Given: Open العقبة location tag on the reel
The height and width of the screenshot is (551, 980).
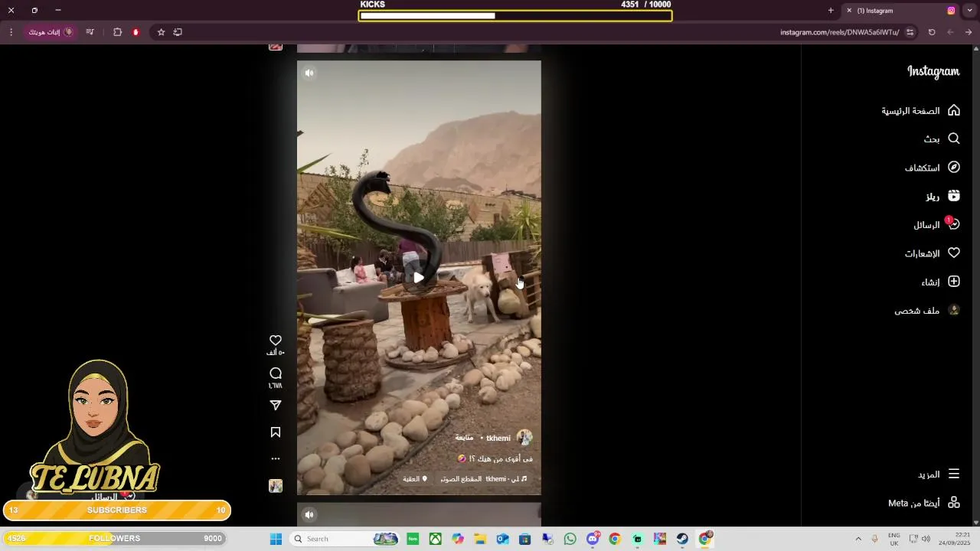Looking at the screenshot, I should tap(414, 479).
